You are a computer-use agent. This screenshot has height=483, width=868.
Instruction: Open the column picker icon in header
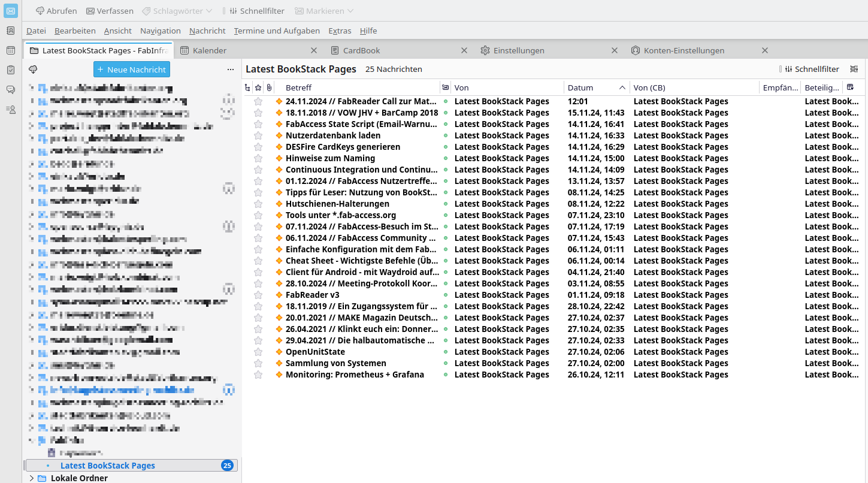(850, 87)
